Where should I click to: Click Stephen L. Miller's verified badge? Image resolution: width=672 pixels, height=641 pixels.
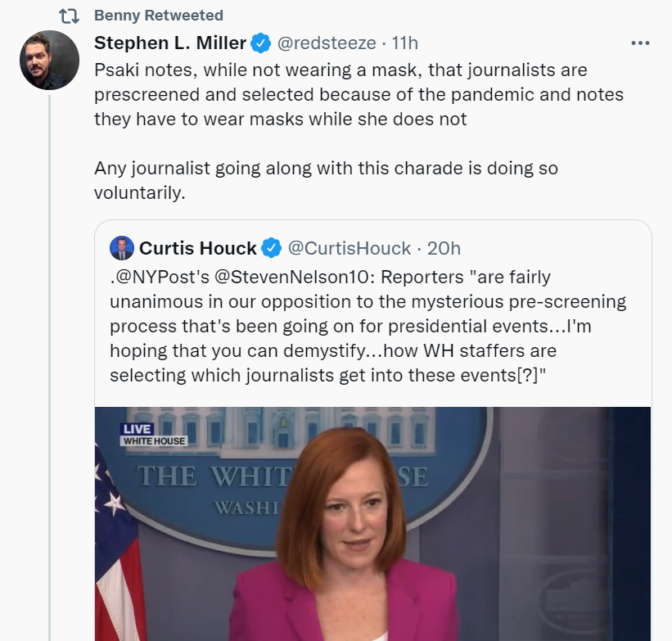coord(260,43)
